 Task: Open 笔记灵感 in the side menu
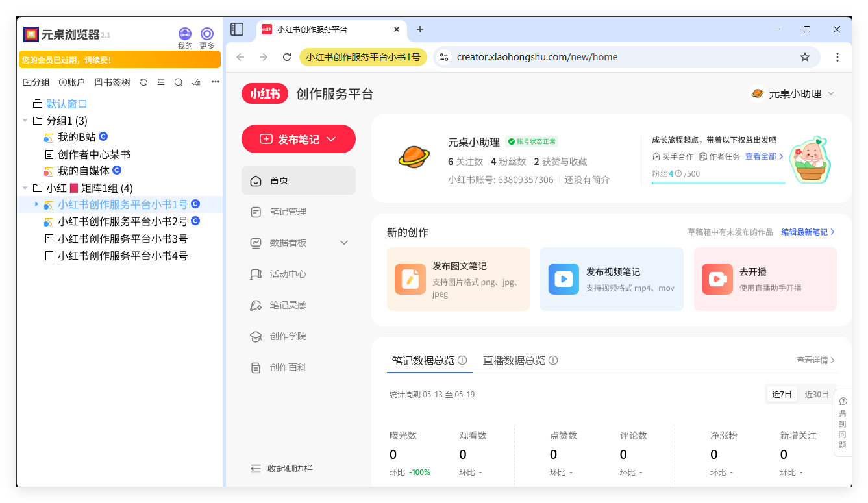299,305
